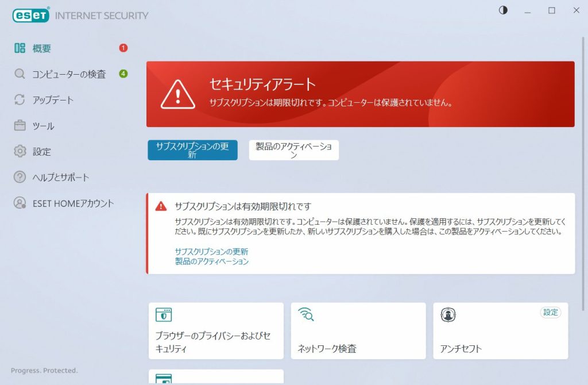Image resolution: width=588 pixels, height=385 pixels.
Task: Click the INTERNET SECURITY title text
Action: 102,16
